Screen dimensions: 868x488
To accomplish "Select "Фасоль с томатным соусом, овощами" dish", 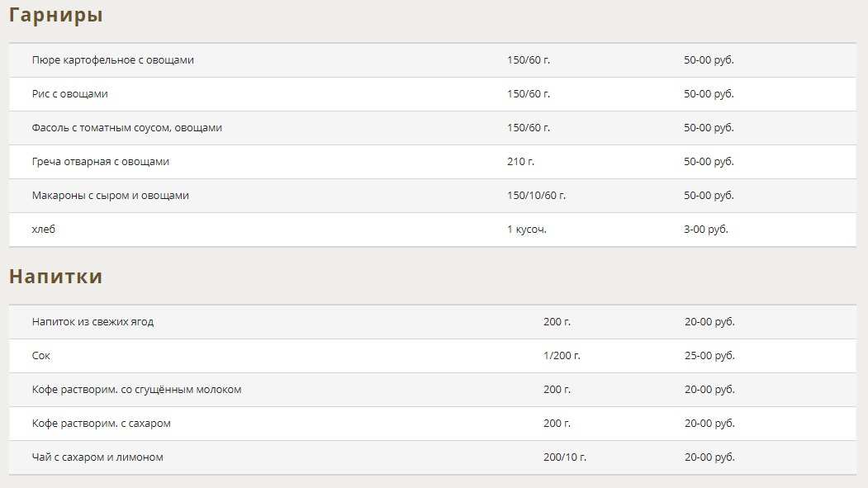I will (x=127, y=128).
